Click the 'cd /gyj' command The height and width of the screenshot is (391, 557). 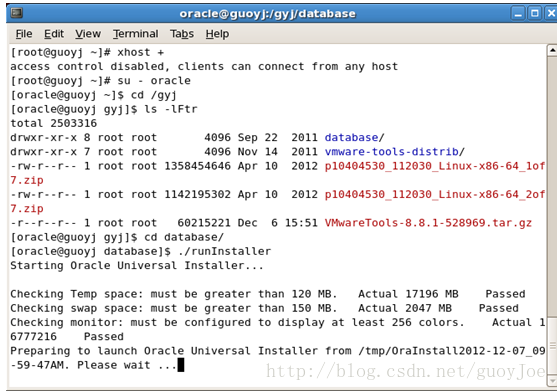point(153,95)
